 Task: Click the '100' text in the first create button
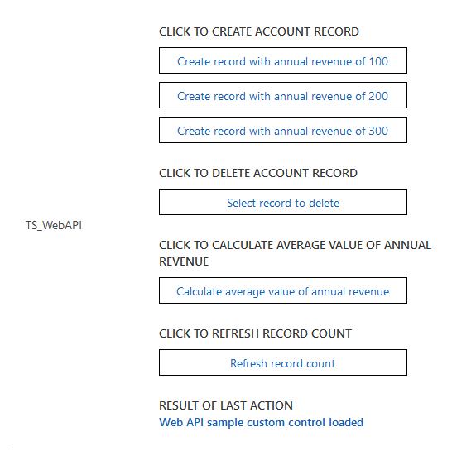coord(378,61)
